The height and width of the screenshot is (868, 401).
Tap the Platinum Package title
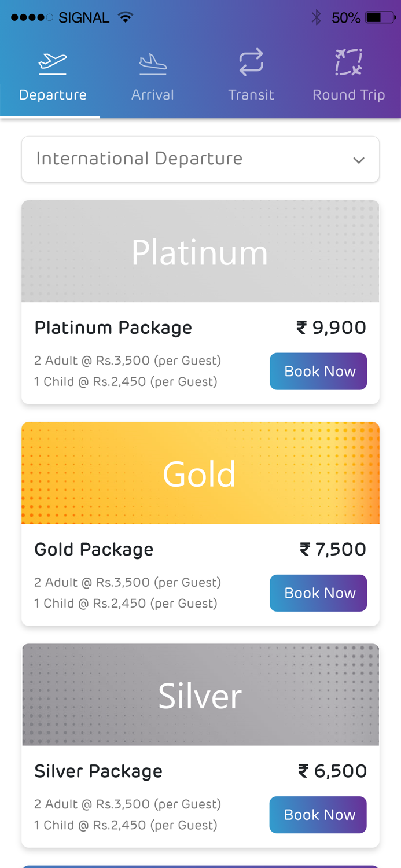pyautogui.click(x=113, y=328)
